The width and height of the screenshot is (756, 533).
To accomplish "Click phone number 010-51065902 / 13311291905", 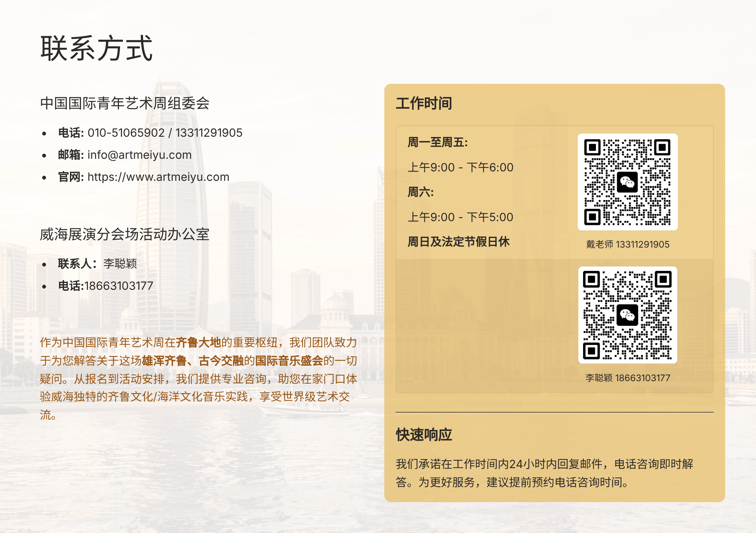I will (x=165, y=133).
